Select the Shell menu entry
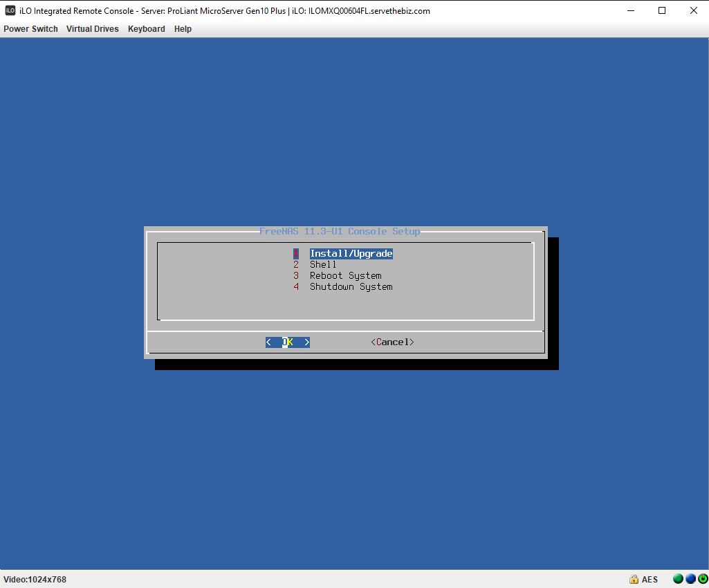This screenshot has height=588, width=709. tap(323, 264)
